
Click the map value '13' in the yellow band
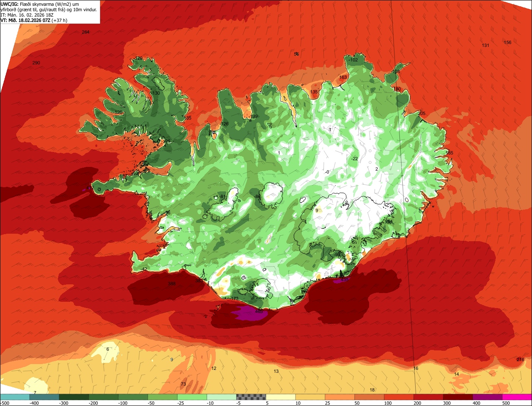[x=276, y=371]
